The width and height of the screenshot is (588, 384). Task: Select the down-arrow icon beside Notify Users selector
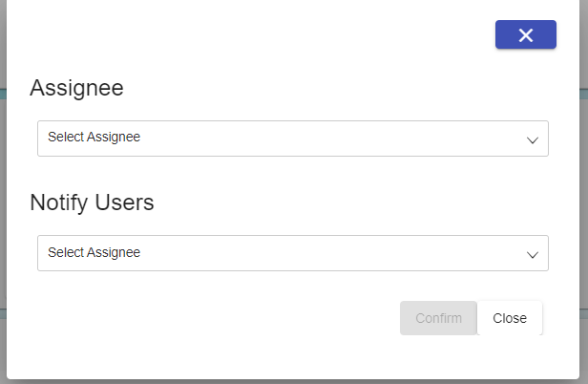[x=533, y=254]
